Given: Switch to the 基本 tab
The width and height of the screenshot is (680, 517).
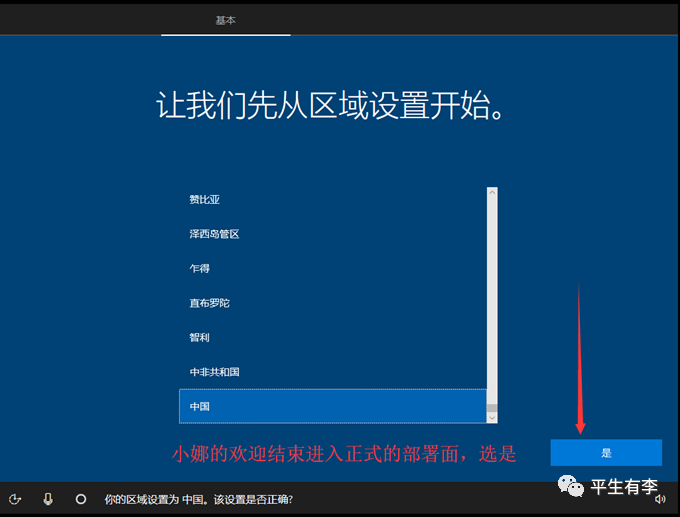Looking at the screenshot, I should pos(226,20).
